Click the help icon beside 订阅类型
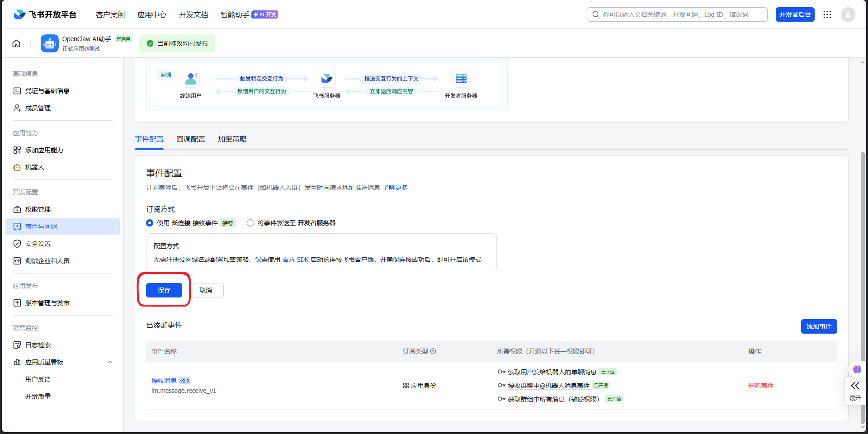868x434 pixels. click(x=433, y=351)
